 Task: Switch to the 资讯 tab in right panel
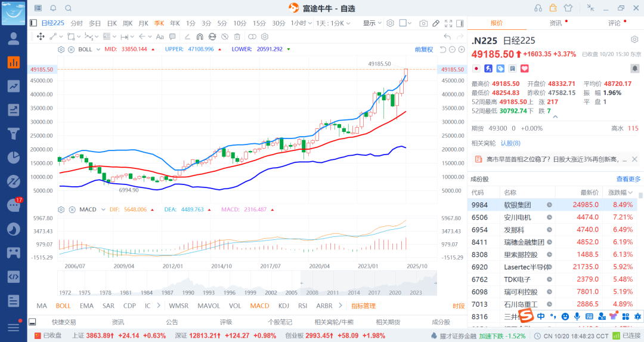click(x=555, y=23)
